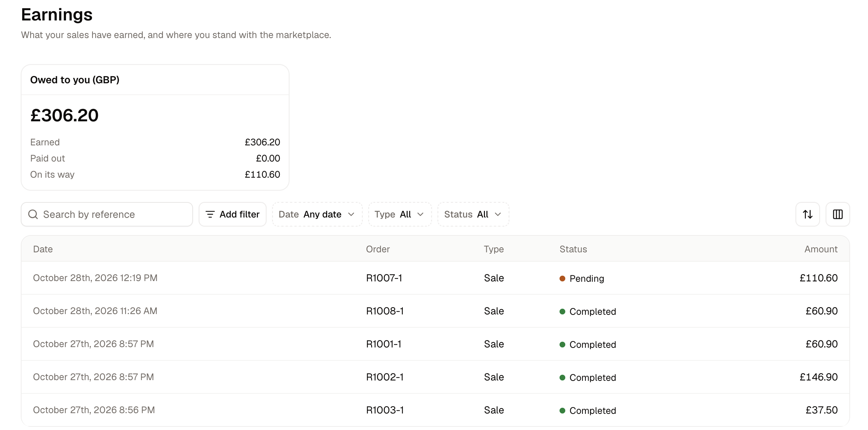Select order R1001-1
This screenshot has width=868, height=430.
383,344
